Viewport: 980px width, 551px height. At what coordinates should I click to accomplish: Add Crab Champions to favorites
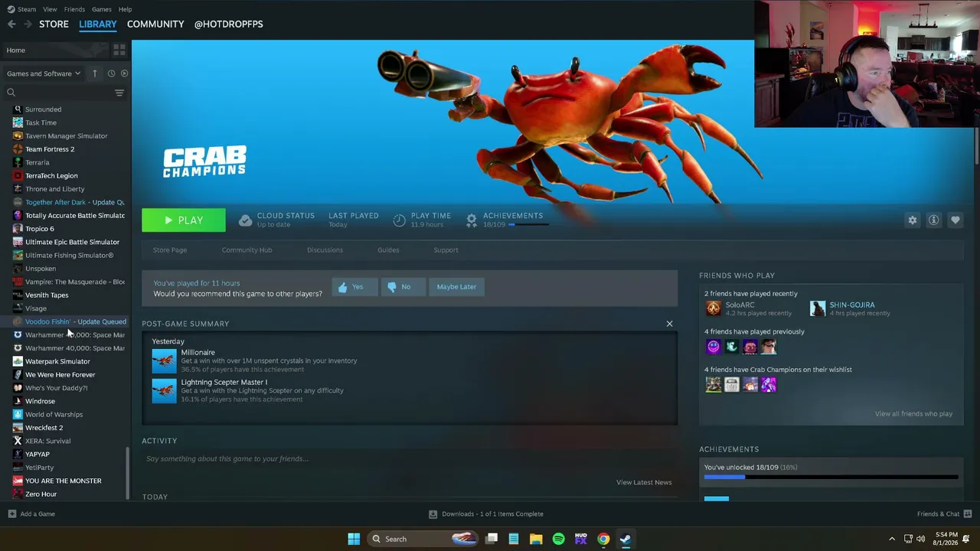[x=955, y=220]
